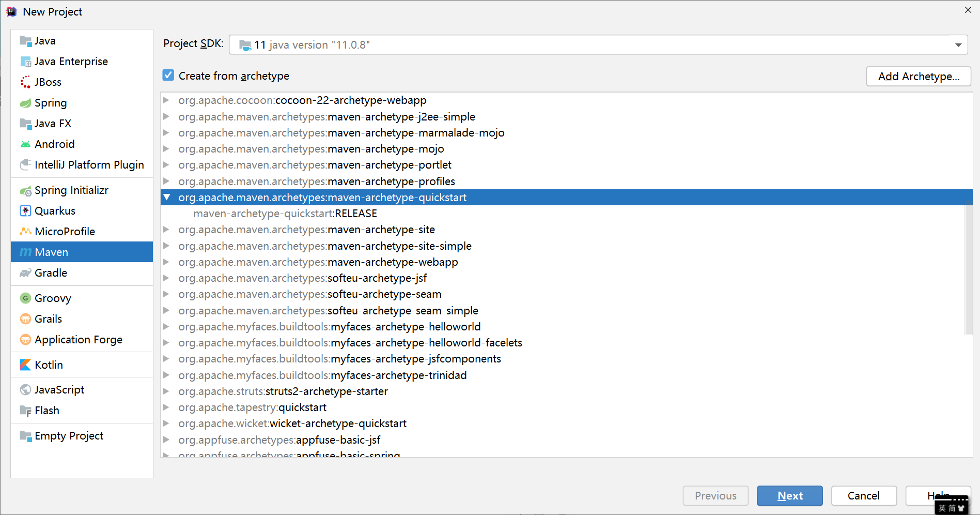The width and height of the screenshot is (980, 515).
Task: Expand cocoon-22-archetype-webapp node
Action: (166, 100)
